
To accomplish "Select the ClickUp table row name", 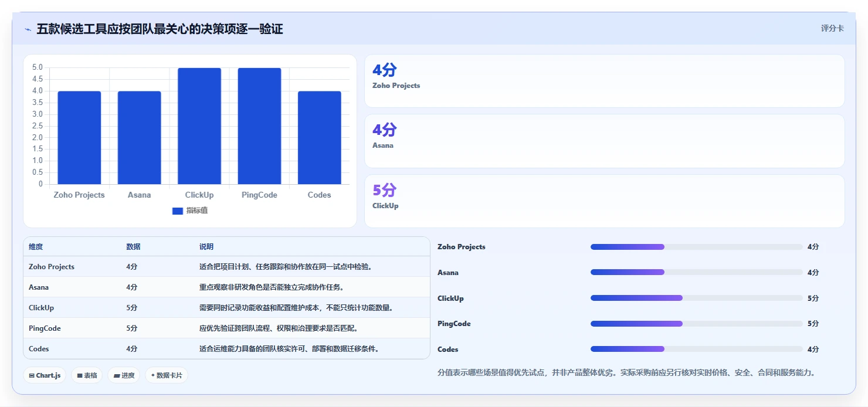I will [41, 308].
